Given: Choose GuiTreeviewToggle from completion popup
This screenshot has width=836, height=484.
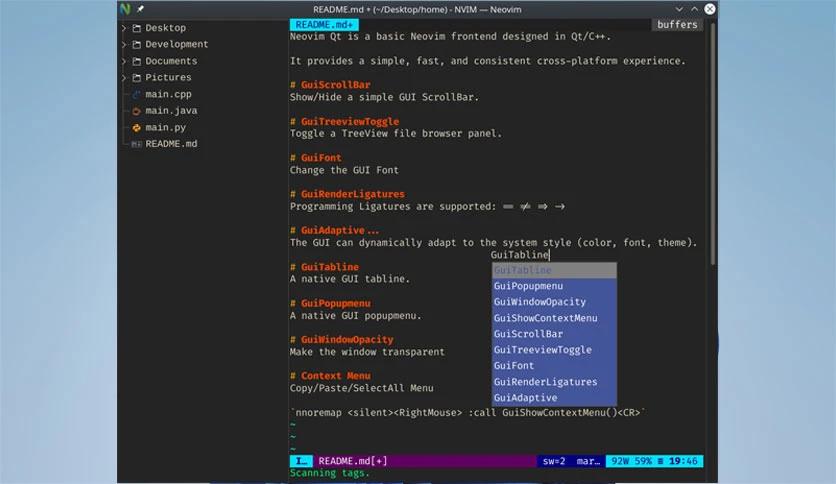Looking at the screenshot, I should [554, 350].
